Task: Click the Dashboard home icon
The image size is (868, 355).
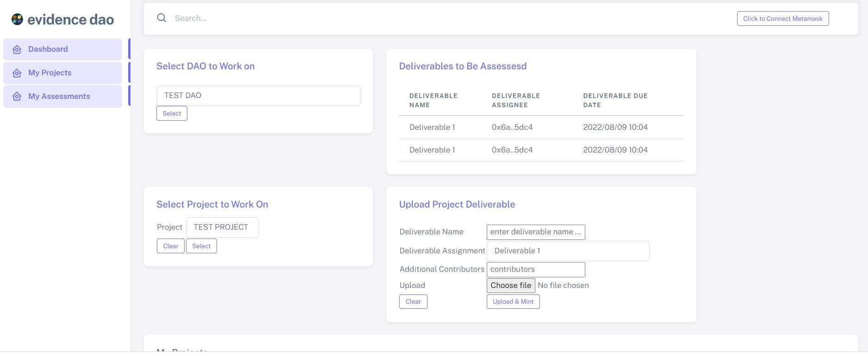Action: [17, 49]
